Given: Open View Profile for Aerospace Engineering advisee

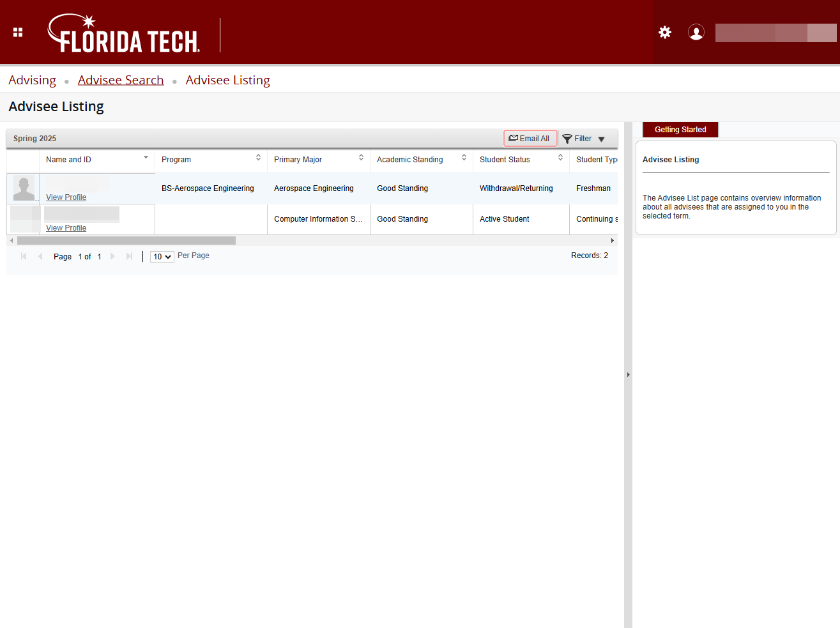Looking at the screenshot, I should click(66, 197).
